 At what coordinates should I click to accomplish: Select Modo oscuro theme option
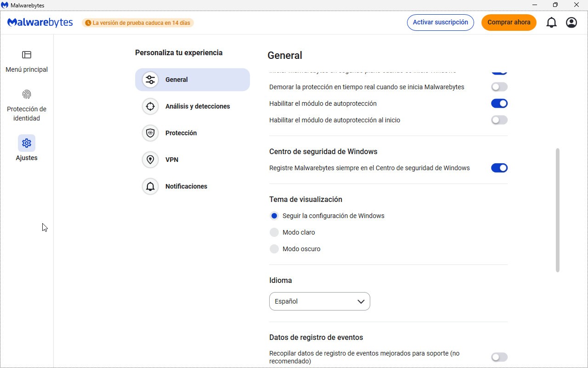(x=274, y=249)
